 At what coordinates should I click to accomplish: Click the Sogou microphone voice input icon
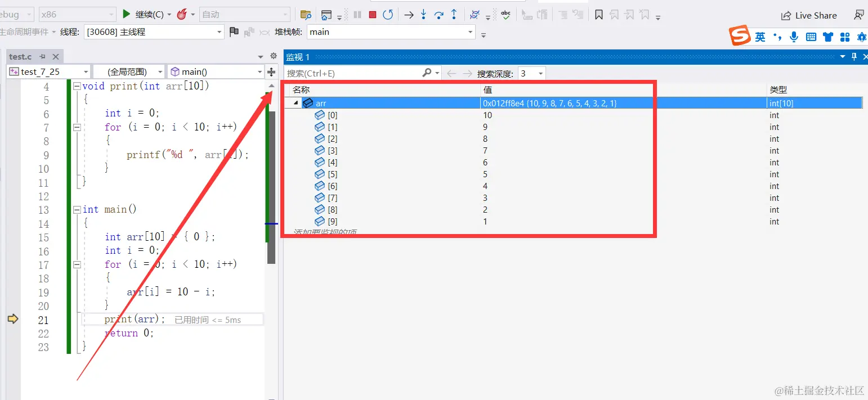coord(794,37)
